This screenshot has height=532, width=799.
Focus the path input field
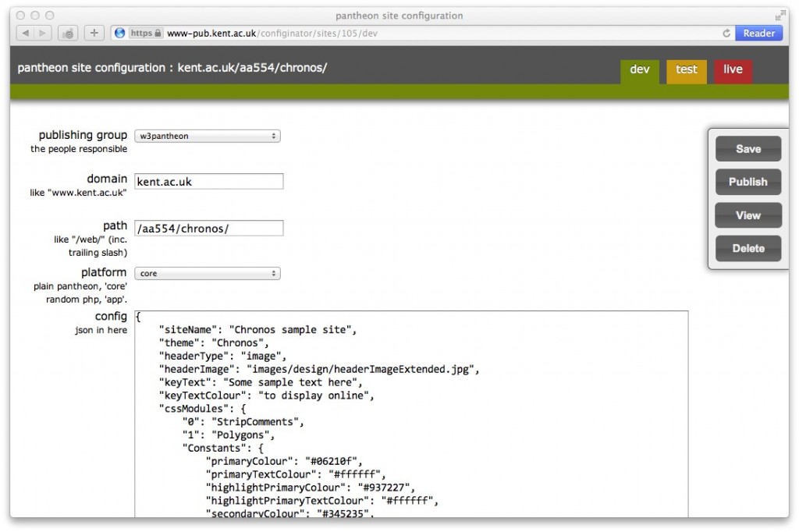click(x=208, y=228)
